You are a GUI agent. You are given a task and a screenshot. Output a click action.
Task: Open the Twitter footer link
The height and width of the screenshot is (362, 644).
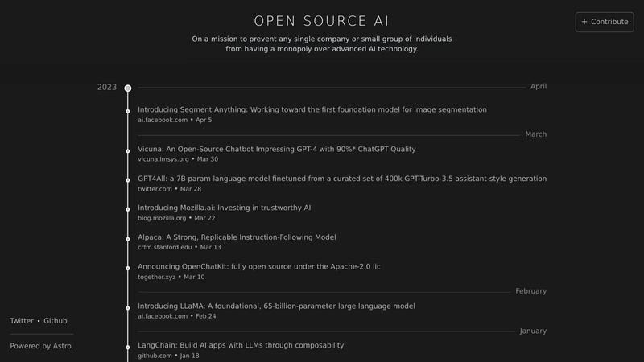(x=22, y=321)
